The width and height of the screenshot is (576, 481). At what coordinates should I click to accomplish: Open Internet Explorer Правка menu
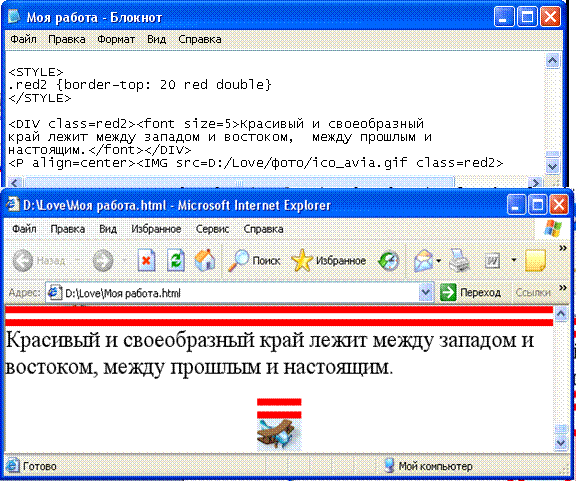coord(68,229)
